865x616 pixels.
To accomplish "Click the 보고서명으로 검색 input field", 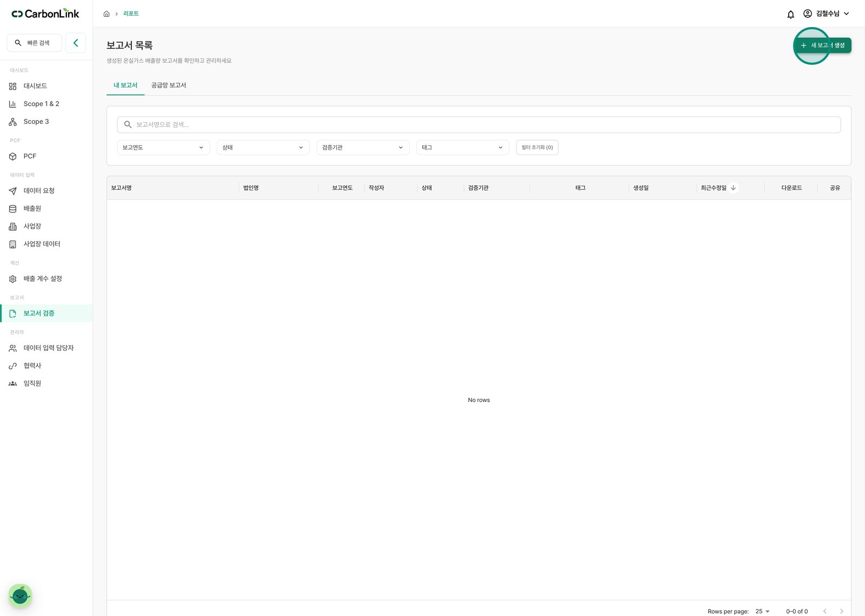I will point(479,125).
